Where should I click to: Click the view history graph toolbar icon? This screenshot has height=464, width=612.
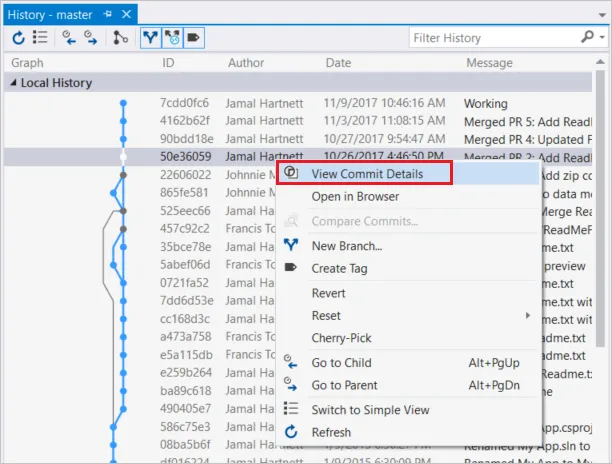(120, 38)
